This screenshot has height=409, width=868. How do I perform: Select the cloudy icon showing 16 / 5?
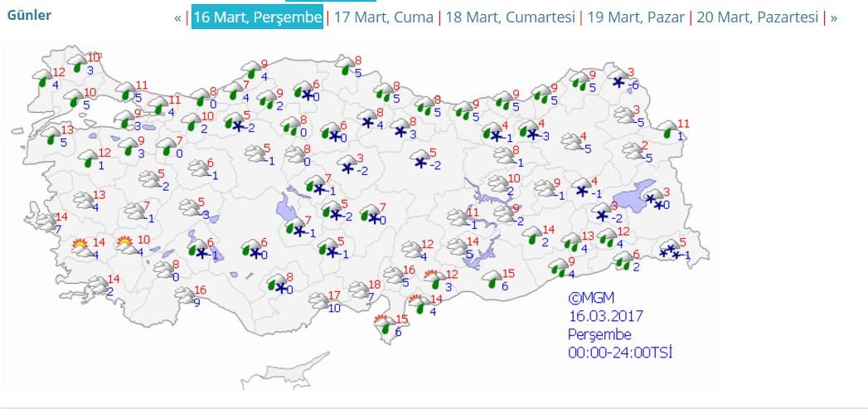(x=394, y=275)
